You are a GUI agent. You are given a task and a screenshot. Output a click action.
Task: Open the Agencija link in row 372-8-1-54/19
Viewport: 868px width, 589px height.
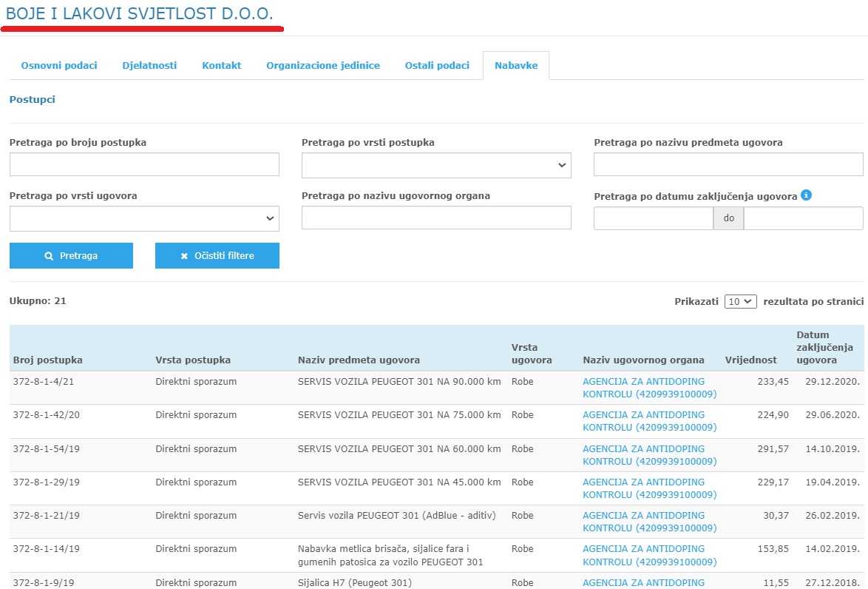[x=649, y=455]
